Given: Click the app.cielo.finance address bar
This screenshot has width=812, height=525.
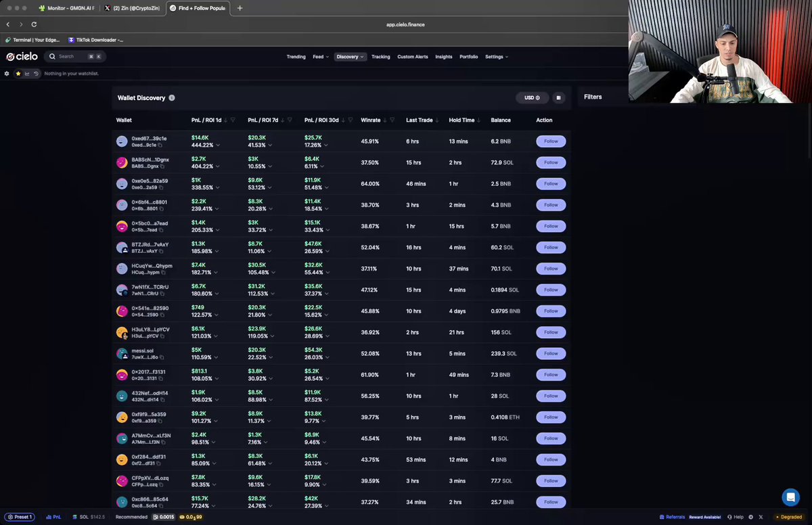Looking at the screenshot, I should (x=406, y=24).
